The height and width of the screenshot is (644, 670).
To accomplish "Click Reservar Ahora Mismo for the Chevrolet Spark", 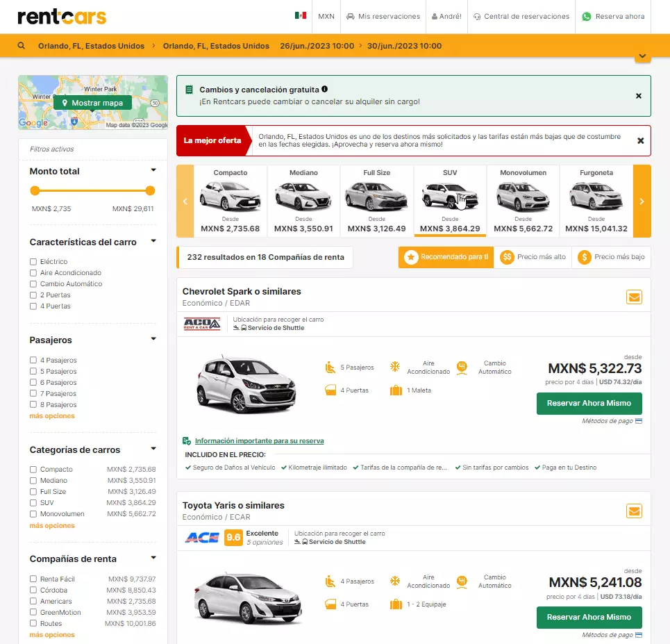I will tap(589, 403).
